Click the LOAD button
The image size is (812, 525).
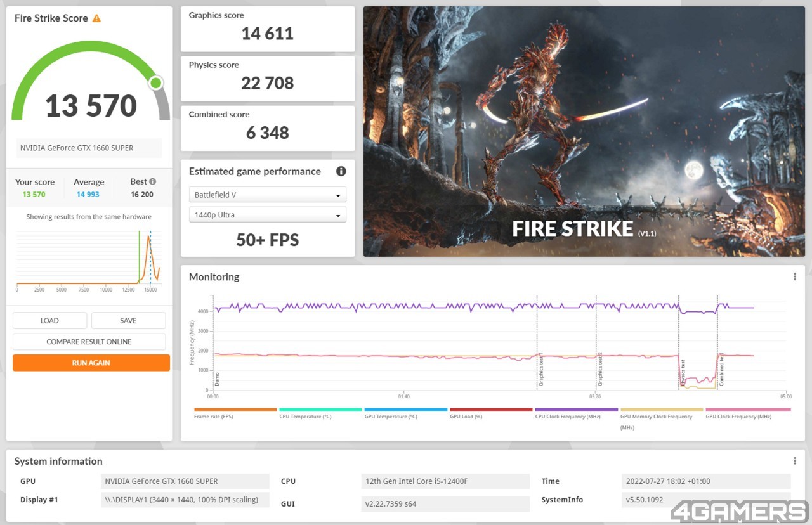[x=49, y=321]
